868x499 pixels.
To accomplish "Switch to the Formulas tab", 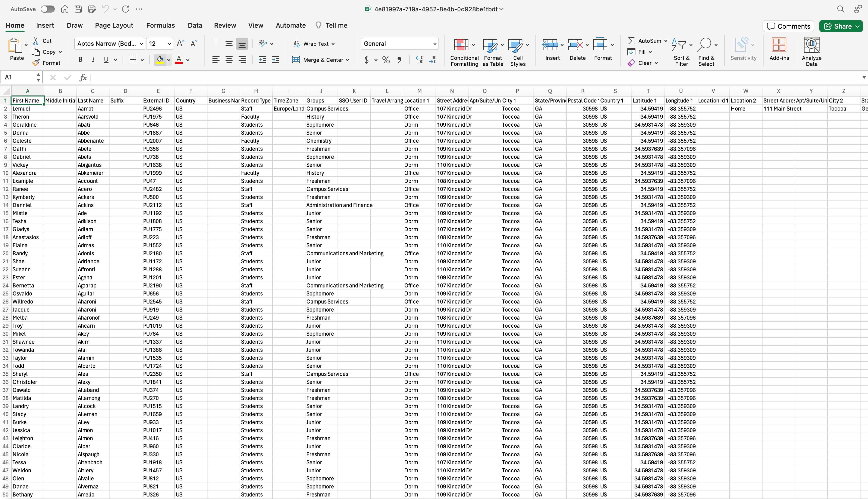I will click(161, 25).
